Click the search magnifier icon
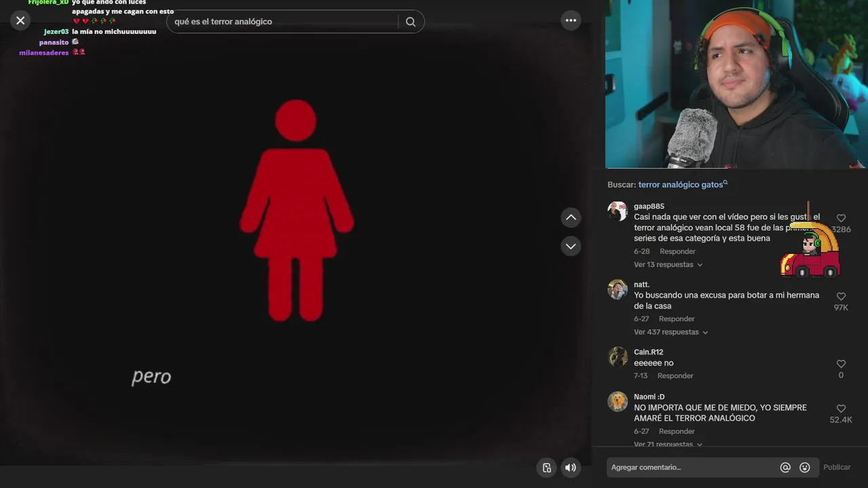868x488 pixels. click(x=410, y=22)
